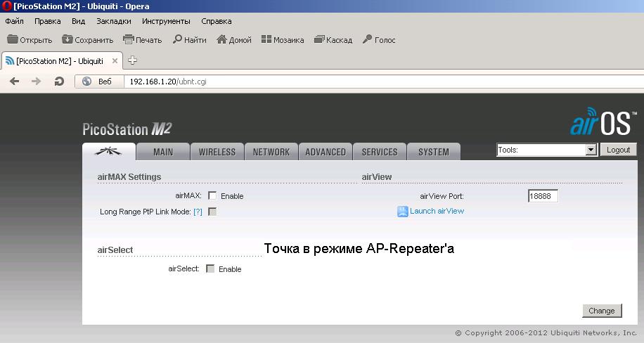
Task: Close the PicoStation M2 browser tab
Action: 115,60
